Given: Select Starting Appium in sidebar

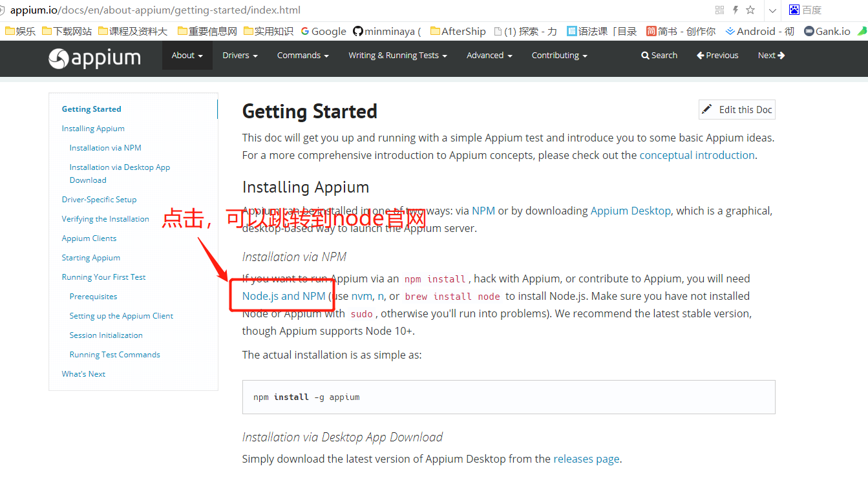Looking at the screenshot, I should (91, 258).
